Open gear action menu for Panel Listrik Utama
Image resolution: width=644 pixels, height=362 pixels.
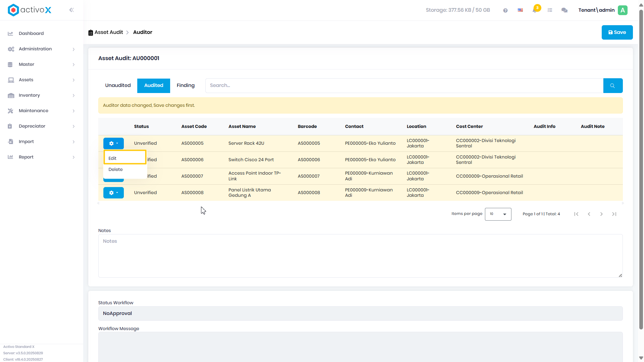click(x=113, y=193)
